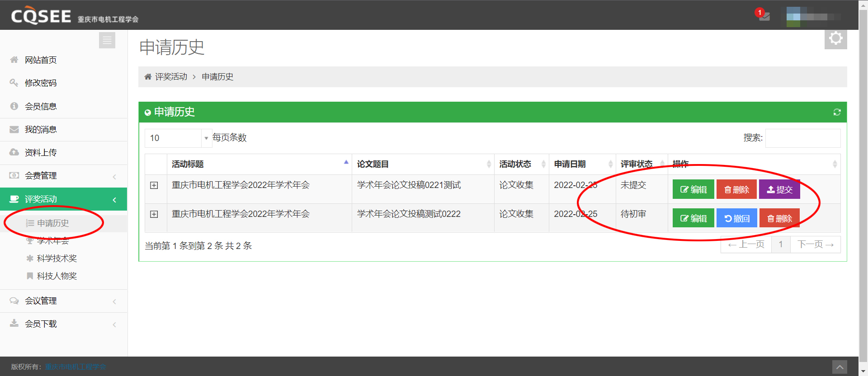Click status text 待初审
Image resolution: width=868 pixels, height=376 pixels.
(x=633, y=214)
